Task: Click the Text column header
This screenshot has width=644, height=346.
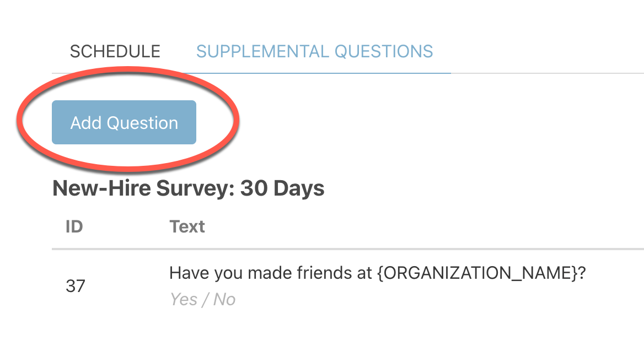Action: (187, 226)
